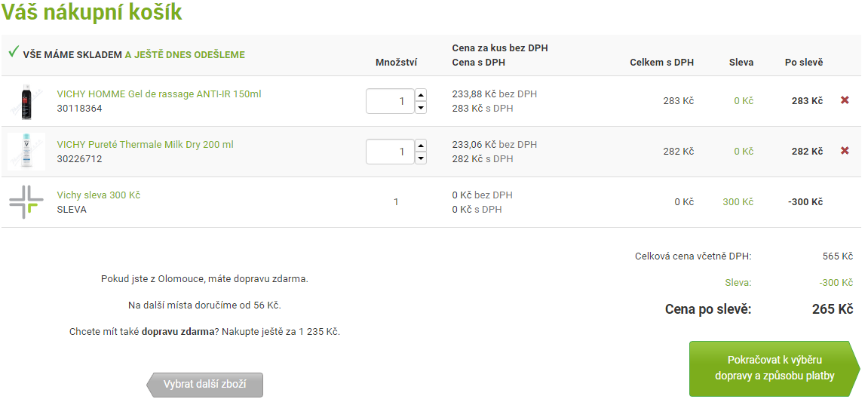Open the Vichy sleva 300 Kč link
The width and height of the screenshot is (868, 399).
point(99,195)
